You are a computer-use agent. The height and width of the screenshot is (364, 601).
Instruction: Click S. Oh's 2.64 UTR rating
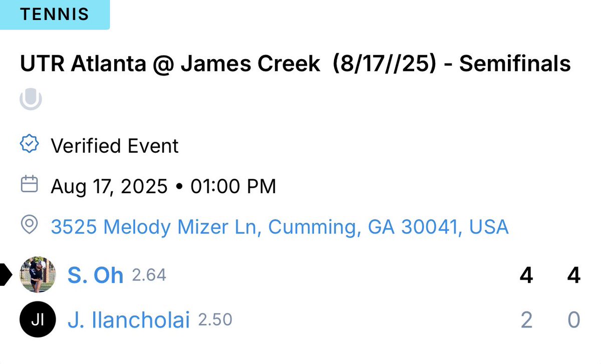149,275
